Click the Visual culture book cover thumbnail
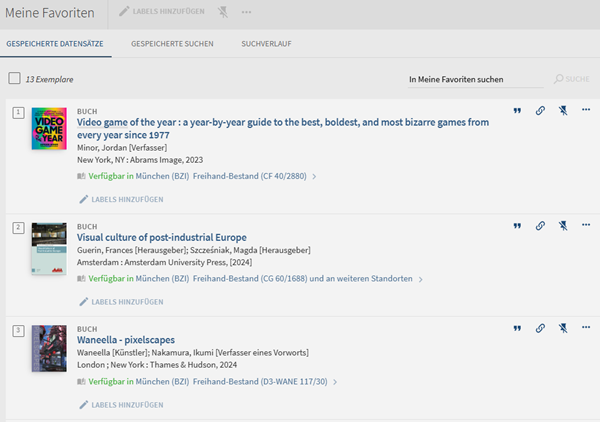Image resolution: width=600 pixels, height=422 pixels. coord(49,249)
